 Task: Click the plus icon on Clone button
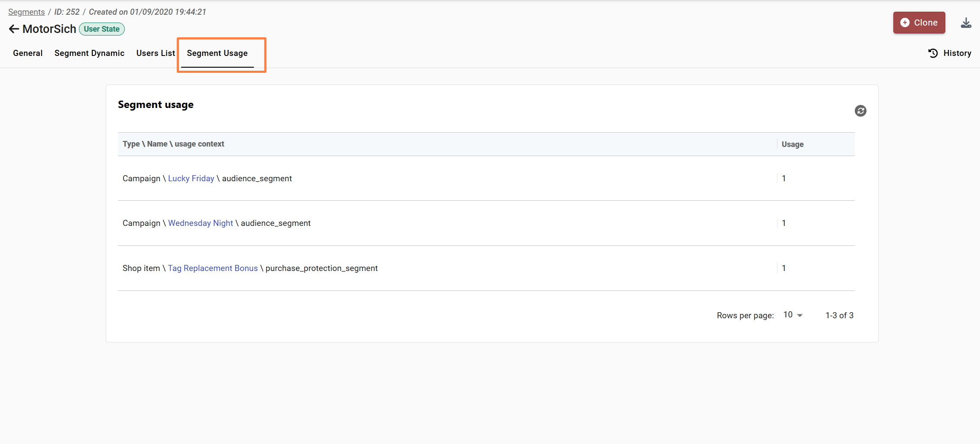click(905, 23)
